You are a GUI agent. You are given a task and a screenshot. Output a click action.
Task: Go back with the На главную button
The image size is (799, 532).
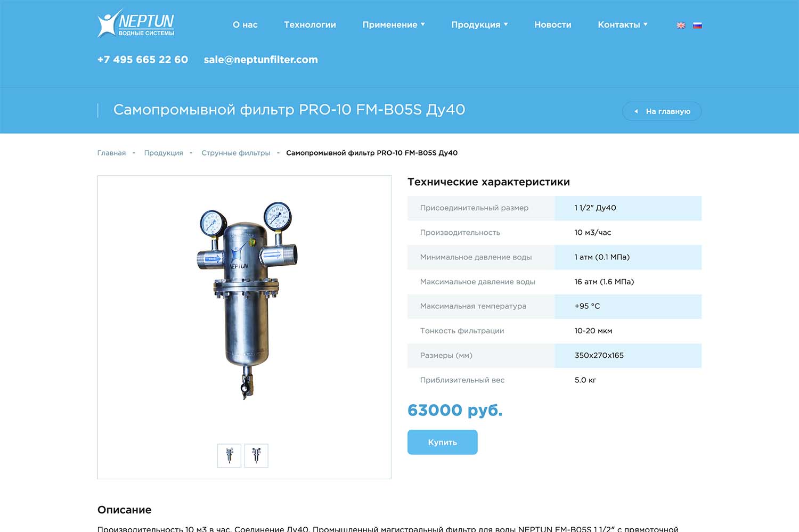(x=662, y=111)
